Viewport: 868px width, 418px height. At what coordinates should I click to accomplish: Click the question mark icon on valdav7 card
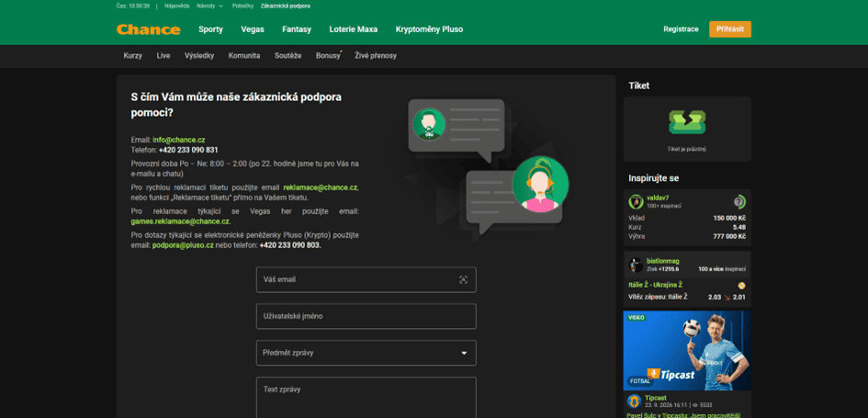[739, 201]
